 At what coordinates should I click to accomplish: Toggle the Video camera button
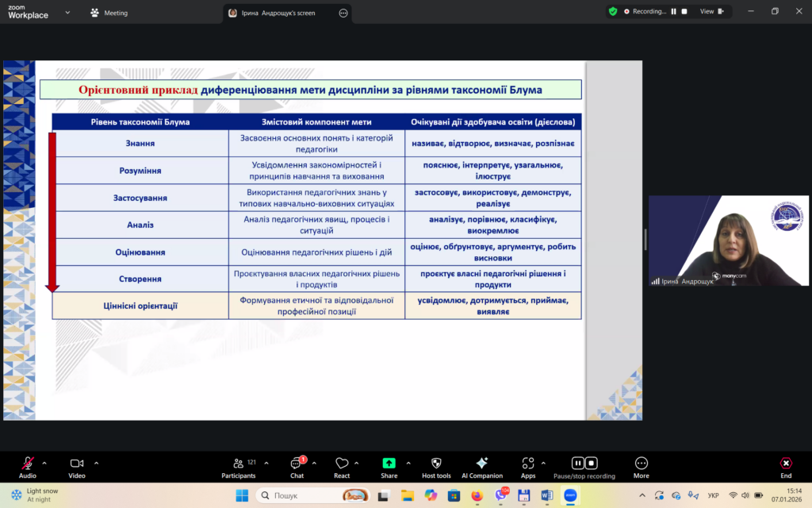pyautogui.click(x=77, y=464)
